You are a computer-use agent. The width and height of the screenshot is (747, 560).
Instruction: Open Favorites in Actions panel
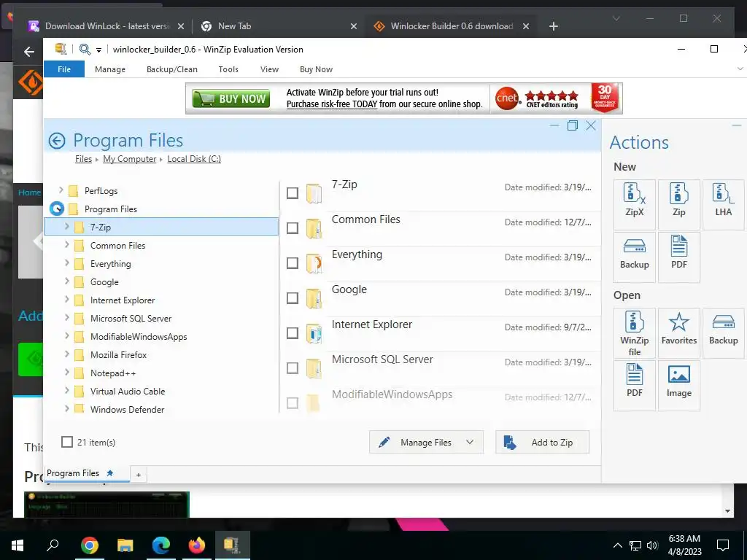(x=678, y=332)
